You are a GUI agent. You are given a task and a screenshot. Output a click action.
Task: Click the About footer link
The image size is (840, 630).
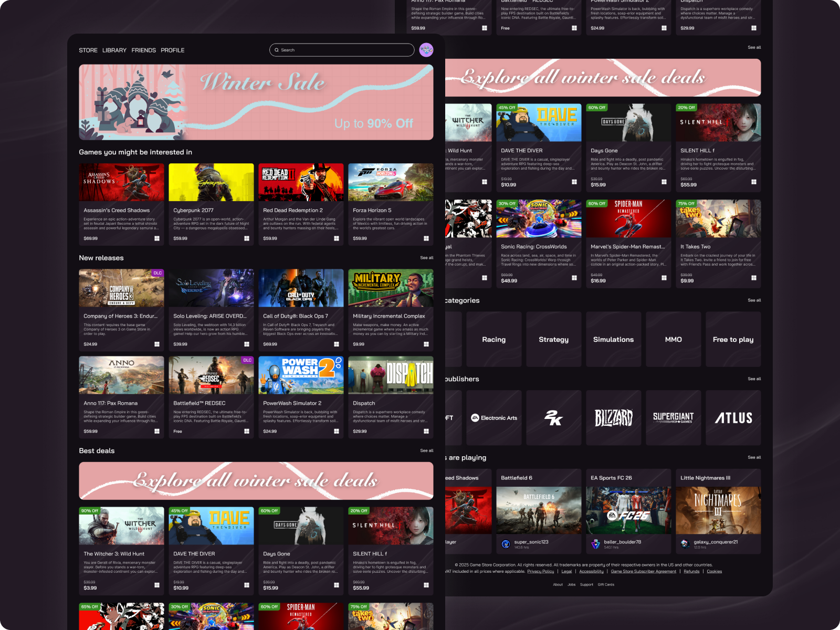pyautogui.click(x=558, y=585)
